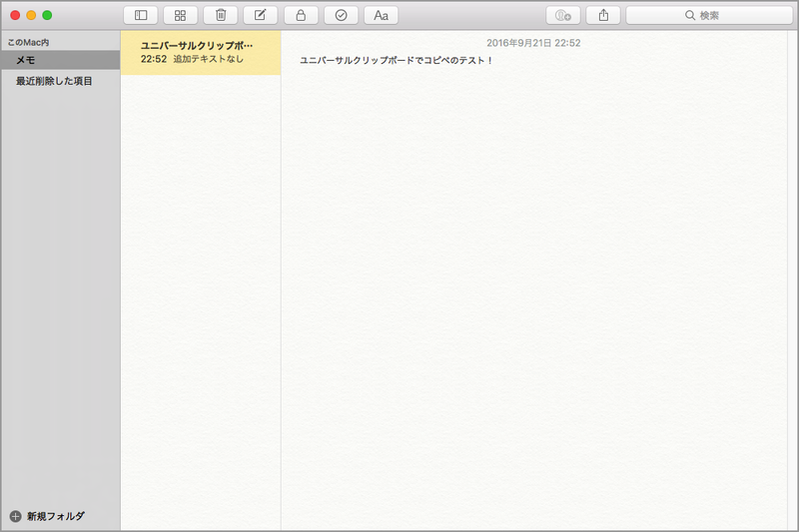
Task: Enter full screen with green button
Action: (47, 15)
